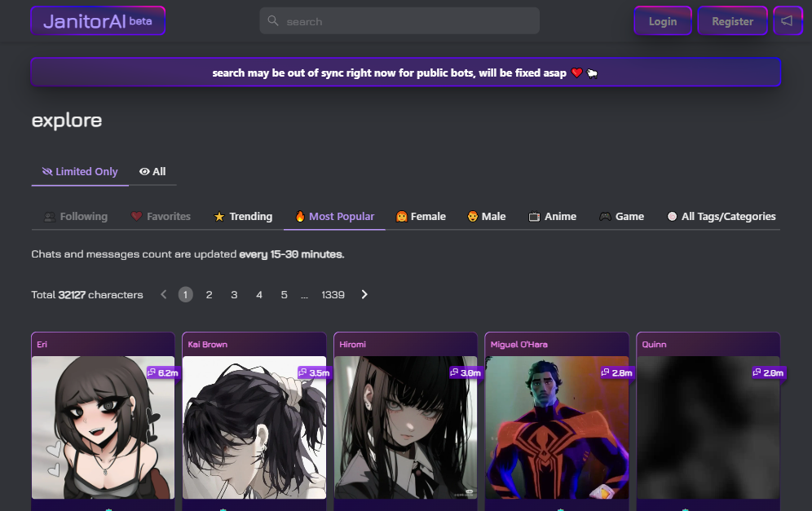
Task: Click the Miguel O'Hara name link
Action: pos(519,344)
